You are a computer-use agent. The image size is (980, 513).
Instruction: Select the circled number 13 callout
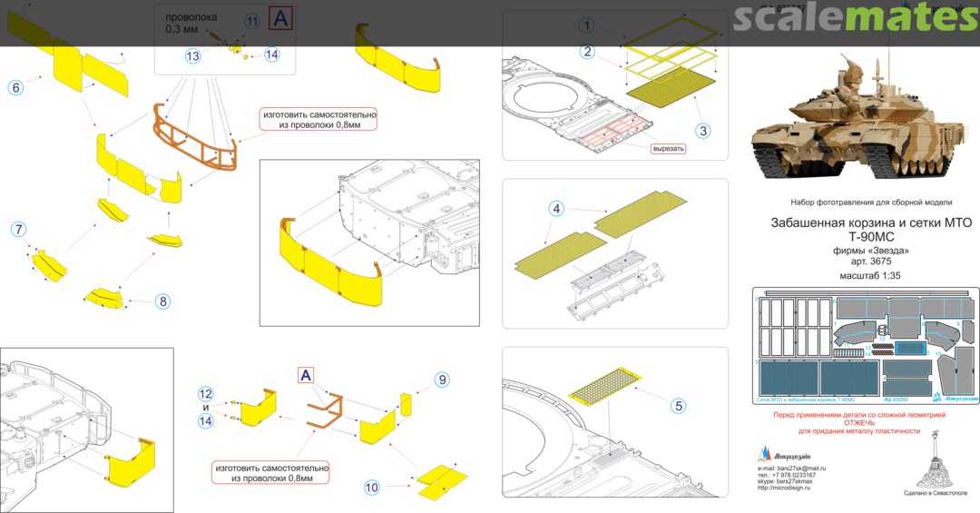coord(192,55)
